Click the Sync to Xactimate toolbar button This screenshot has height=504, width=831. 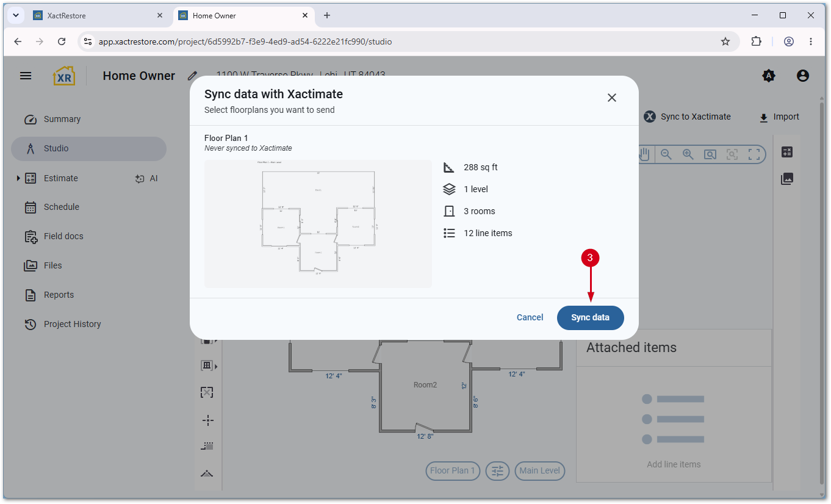point(687,117)
